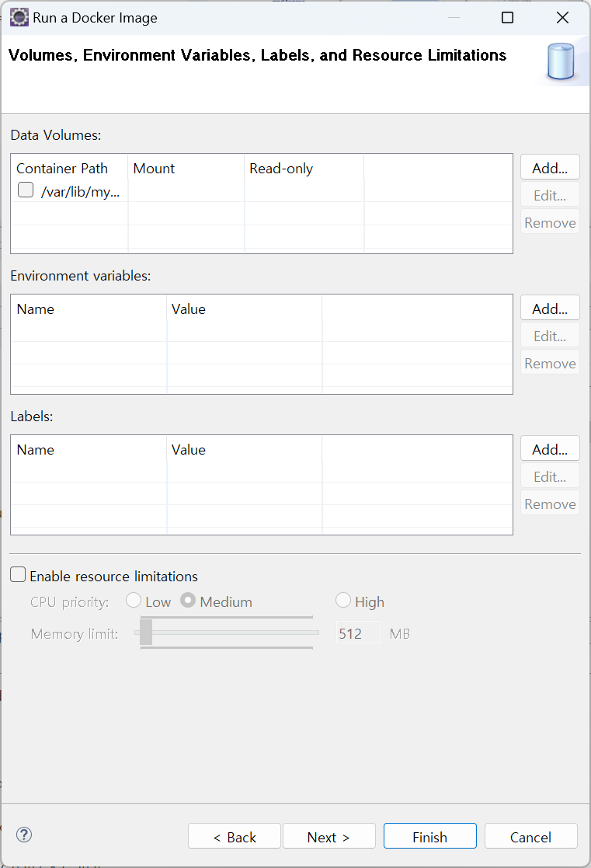Cancel the Docker run wizard

[530, 836]
